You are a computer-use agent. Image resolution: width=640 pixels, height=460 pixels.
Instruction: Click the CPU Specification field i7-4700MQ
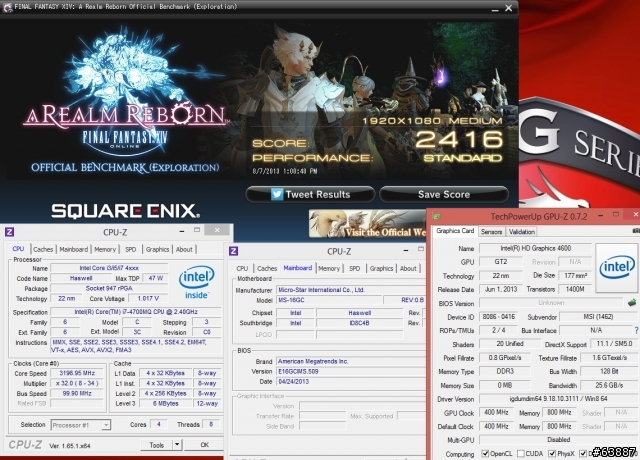pos(136,311)
